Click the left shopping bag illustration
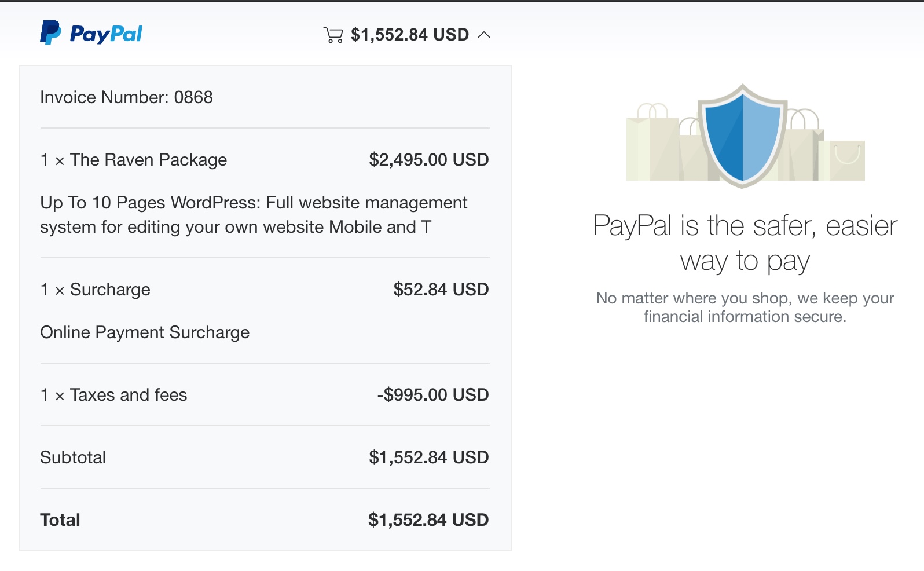This screenshot has width=924, height=571. tap(653, 142)
